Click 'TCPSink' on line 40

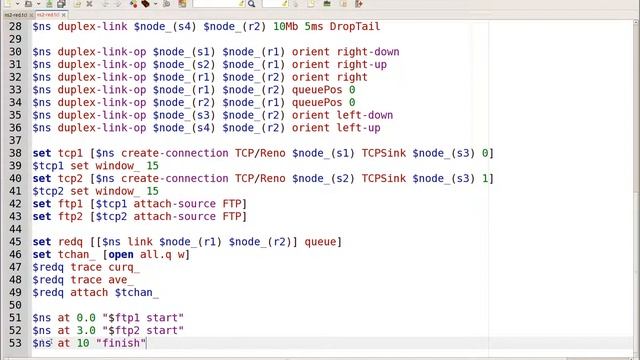pyautogui.click(x=384, y=178)
